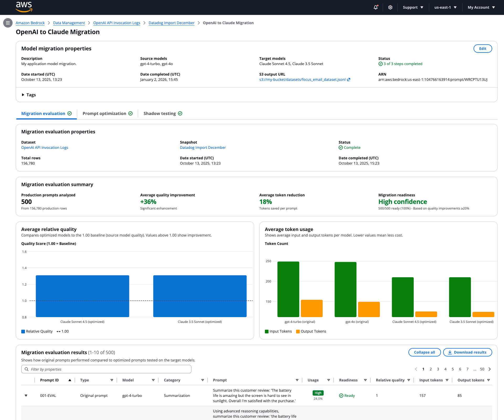Screen dimensions: 504x420
Task: Go to results page 3
Action: (438, 369)
